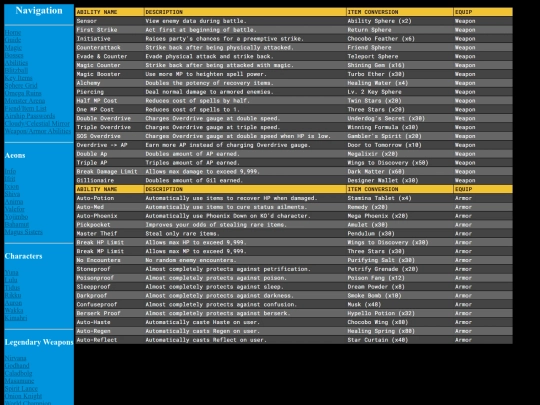Click 'Master Theif' ability name
Screen dimensions: 540x405
point(97,233)
